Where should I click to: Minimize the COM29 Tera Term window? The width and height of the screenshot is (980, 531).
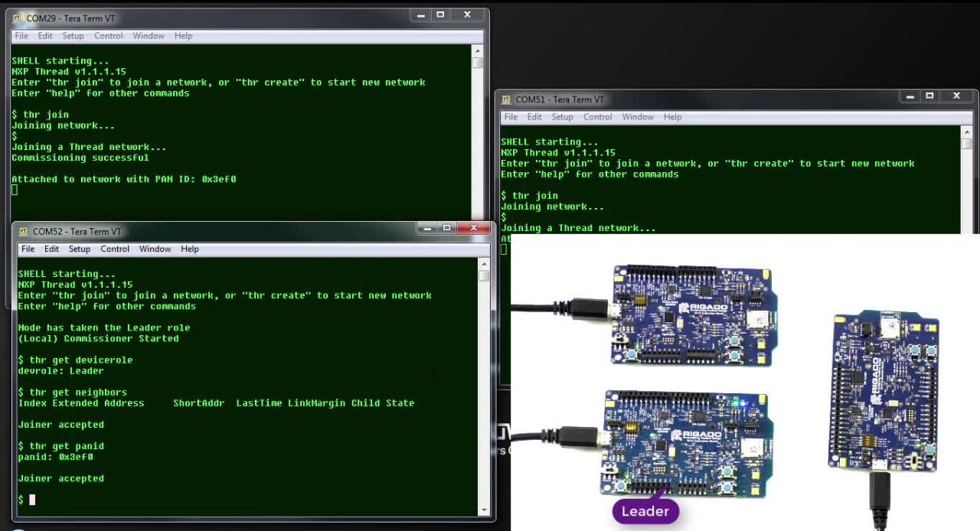point(420,15)
